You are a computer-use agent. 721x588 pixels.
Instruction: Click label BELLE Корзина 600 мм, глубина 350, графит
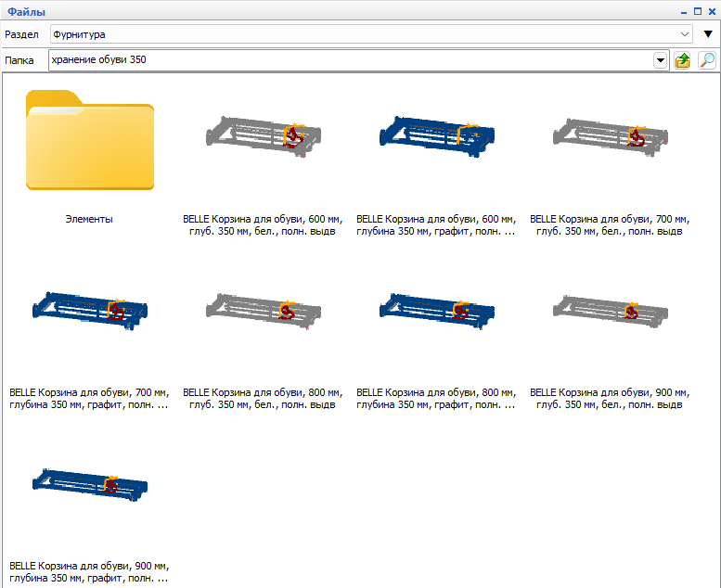point(436,225)
